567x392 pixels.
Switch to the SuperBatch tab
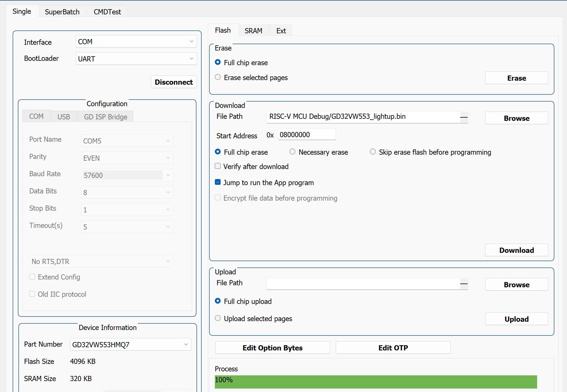tap(62, 12)
